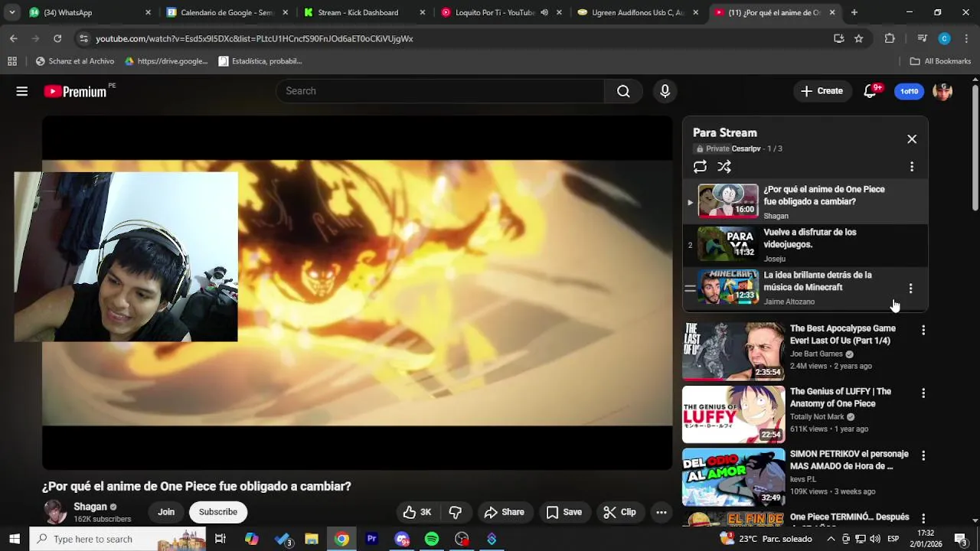980x551 pixels.
Task: Open the Shagan channel avatar
Action: point(54,512)
